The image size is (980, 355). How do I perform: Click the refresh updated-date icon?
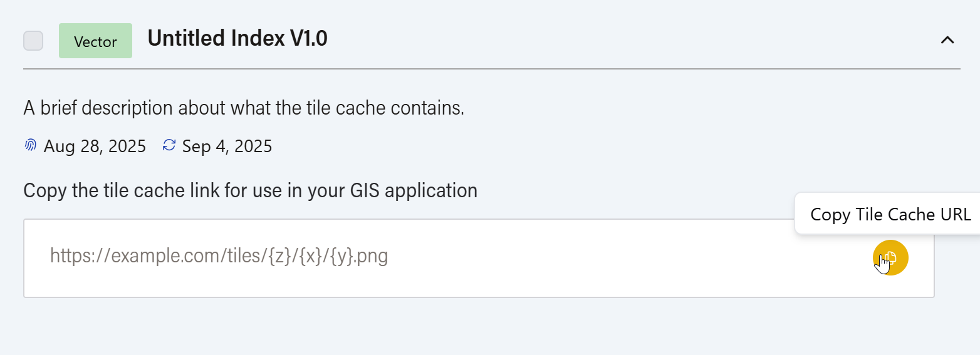point(169,146)
